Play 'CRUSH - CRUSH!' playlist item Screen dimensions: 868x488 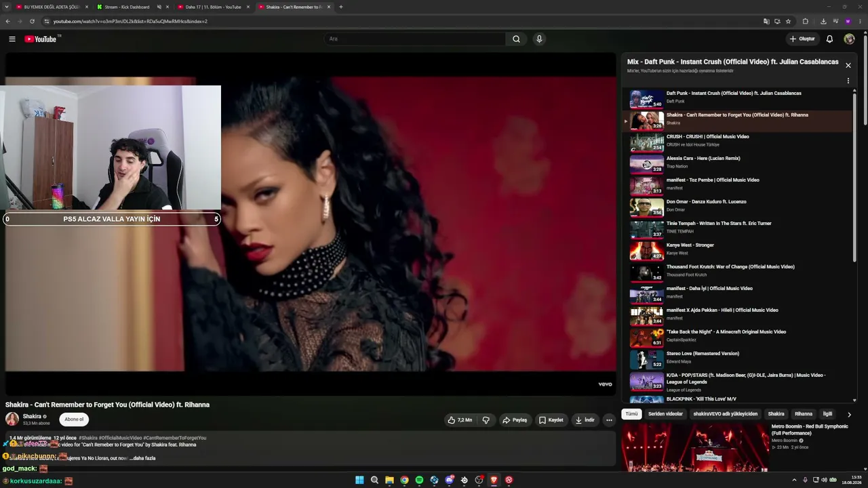coord(737,141)
